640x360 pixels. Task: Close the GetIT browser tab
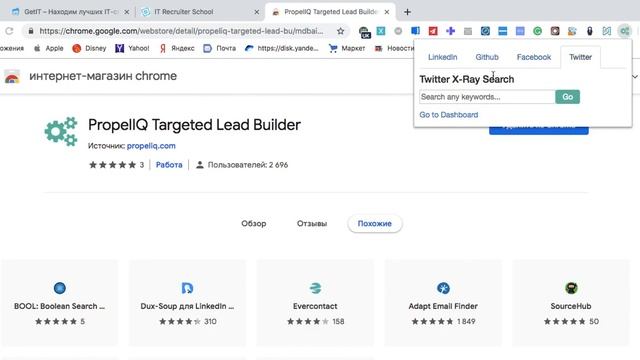pyautogui.click(x=127, y=12)
